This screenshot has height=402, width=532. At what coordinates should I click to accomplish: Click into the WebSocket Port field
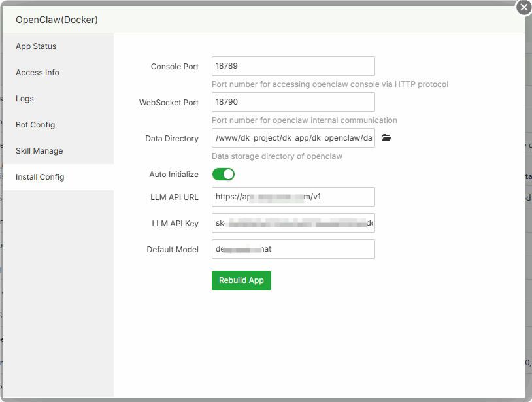click(x=293, y=102)
